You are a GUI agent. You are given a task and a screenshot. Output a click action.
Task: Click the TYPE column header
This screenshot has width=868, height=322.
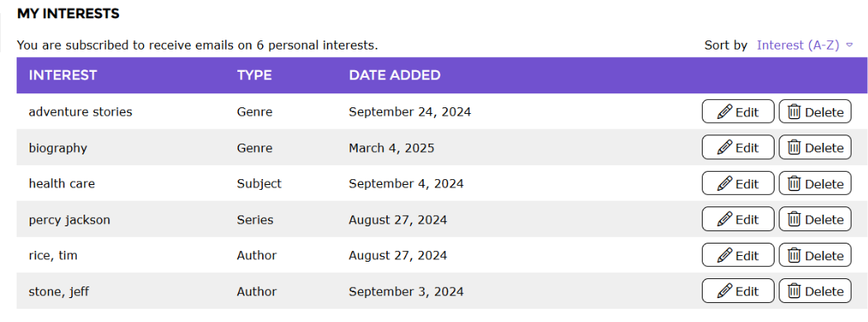coord(254,75)
